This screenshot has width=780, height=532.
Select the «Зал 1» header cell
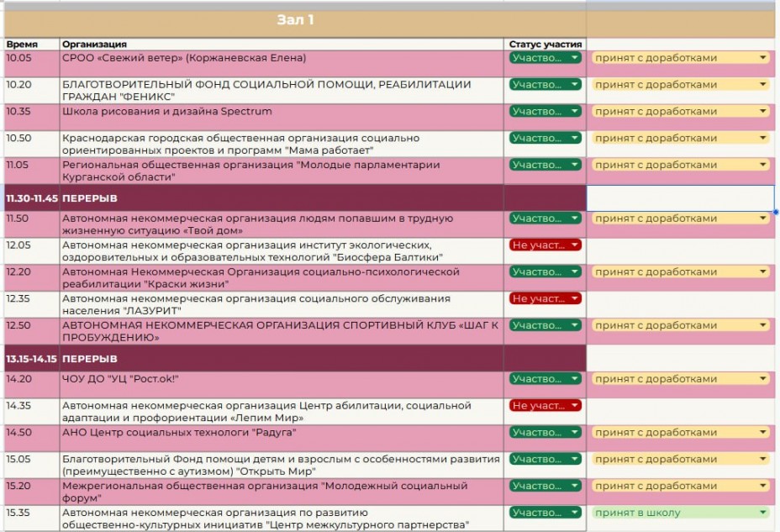[x=294, y=20]
